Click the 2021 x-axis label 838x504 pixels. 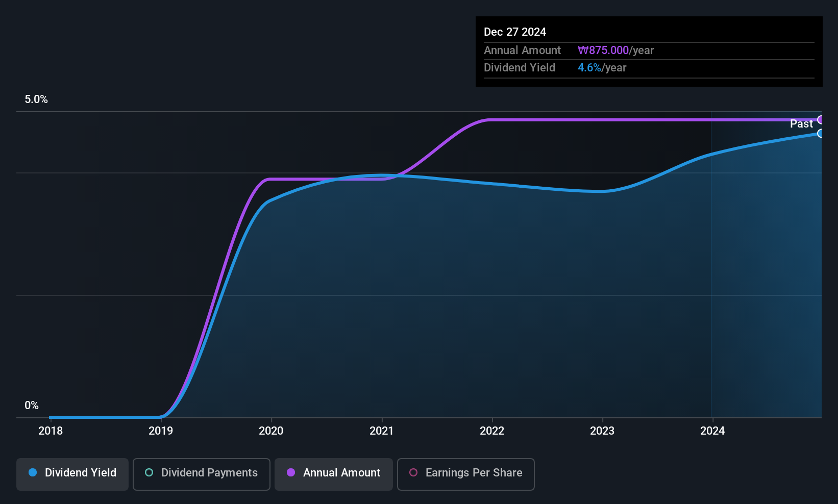(x=382, y=431)
